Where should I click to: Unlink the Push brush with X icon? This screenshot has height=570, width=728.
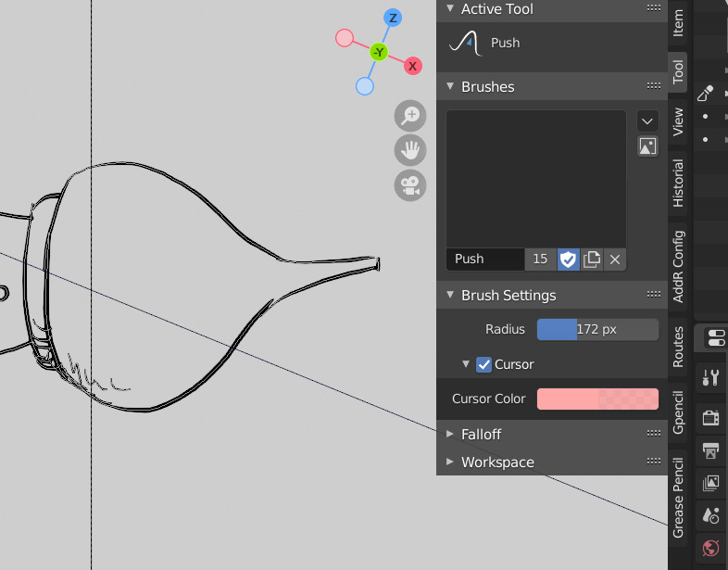(615, 260)
